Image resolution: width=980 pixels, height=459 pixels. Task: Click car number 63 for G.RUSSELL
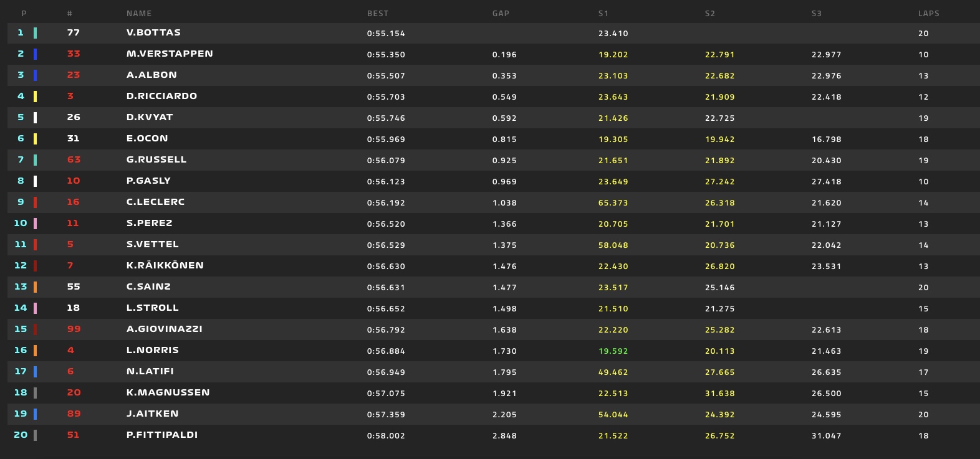pyautogui.click(x=74, y=159)
